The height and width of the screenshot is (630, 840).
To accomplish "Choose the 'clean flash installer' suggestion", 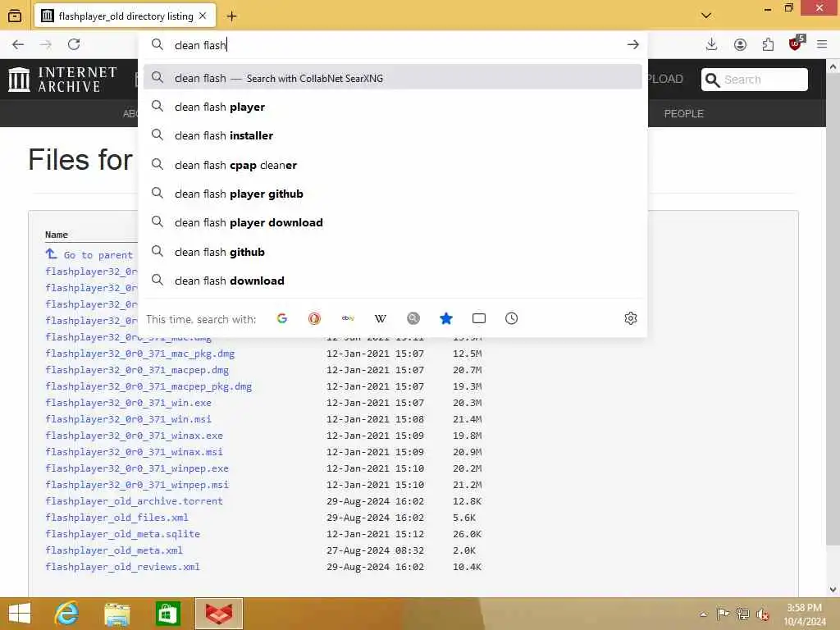I will point(393,136).
